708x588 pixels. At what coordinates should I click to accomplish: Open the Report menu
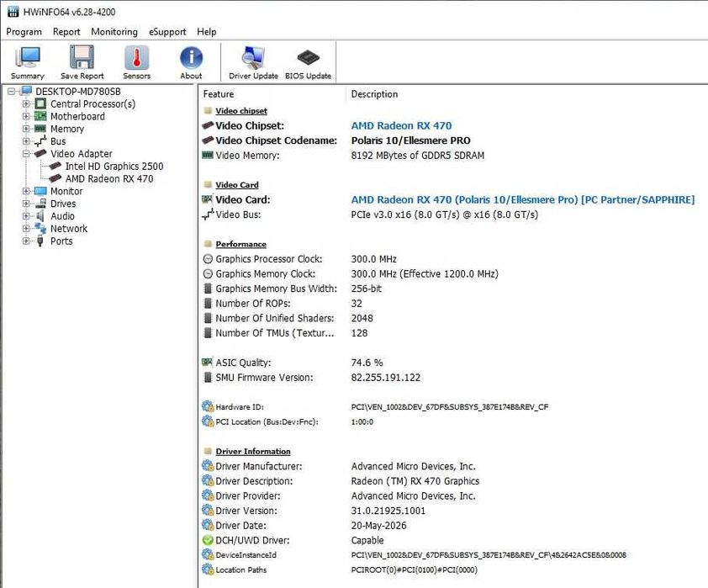[66, 32]
